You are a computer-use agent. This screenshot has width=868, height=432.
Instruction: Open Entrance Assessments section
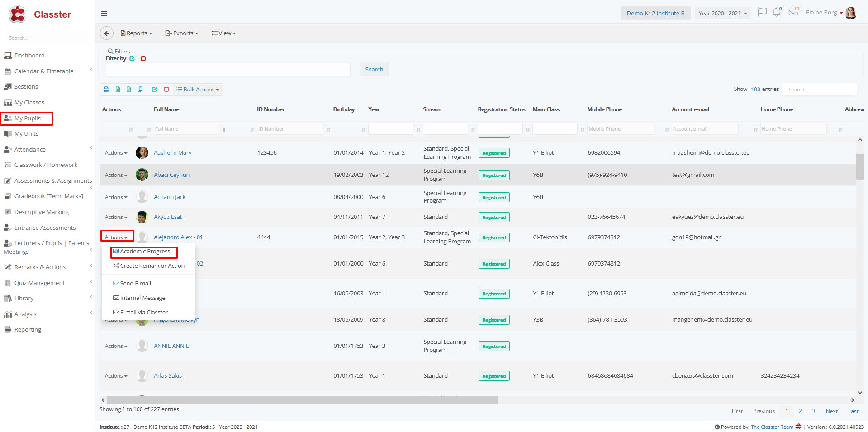[45, 228]
